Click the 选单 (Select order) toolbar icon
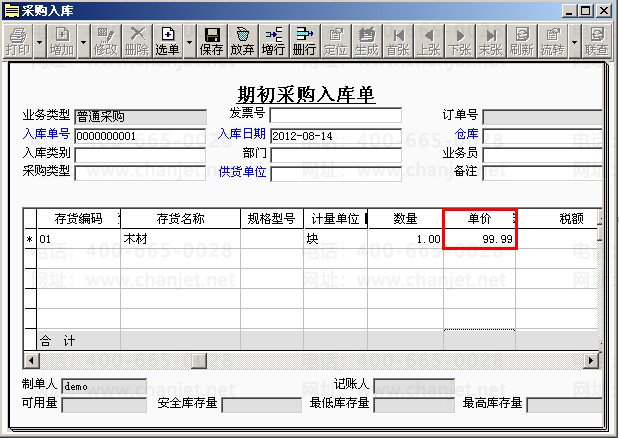This screenshot has width=619, height=438. point(168,41)
